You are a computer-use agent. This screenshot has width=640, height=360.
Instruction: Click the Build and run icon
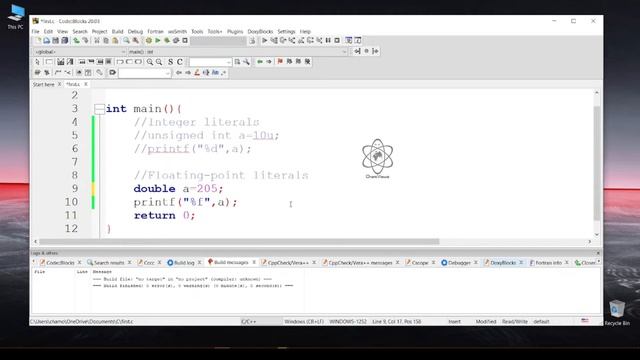tap(167, 40)
